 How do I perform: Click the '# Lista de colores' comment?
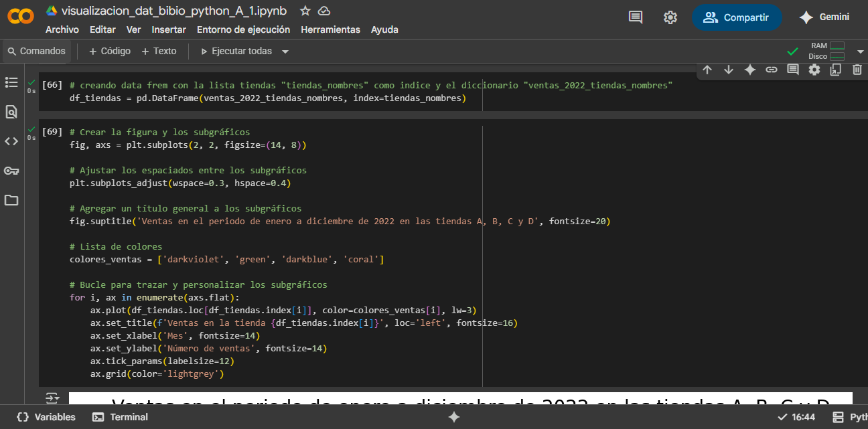click(115, 246)
